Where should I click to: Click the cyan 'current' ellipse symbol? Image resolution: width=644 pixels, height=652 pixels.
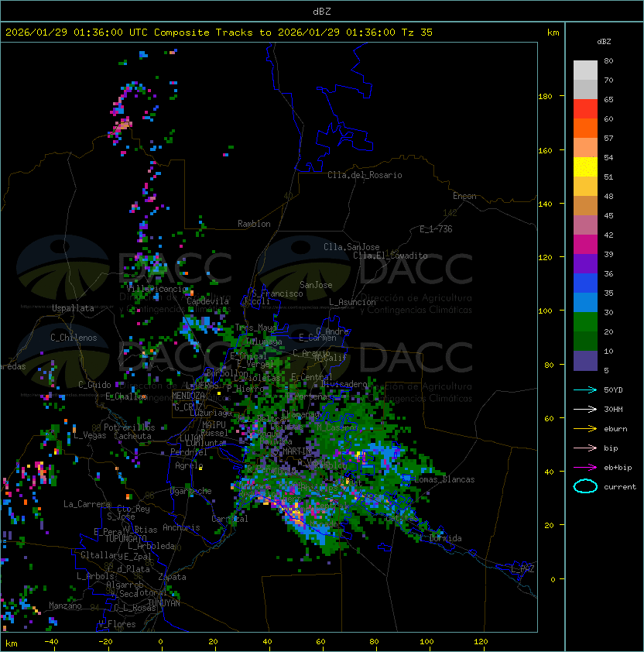tap(585, 486)
